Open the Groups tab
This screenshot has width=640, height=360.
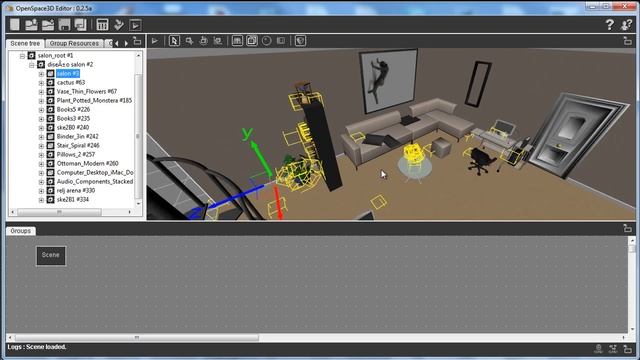[x=21, y=231]
